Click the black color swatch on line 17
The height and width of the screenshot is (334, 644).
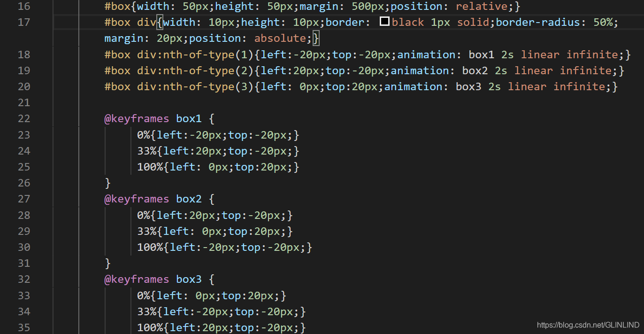coord(384,22)
